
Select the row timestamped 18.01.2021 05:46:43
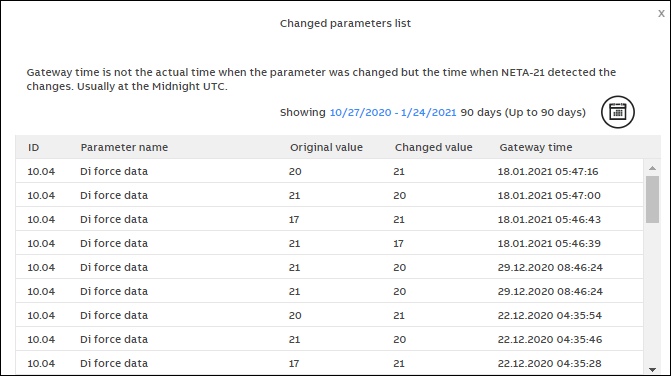(x=330, y=219)
